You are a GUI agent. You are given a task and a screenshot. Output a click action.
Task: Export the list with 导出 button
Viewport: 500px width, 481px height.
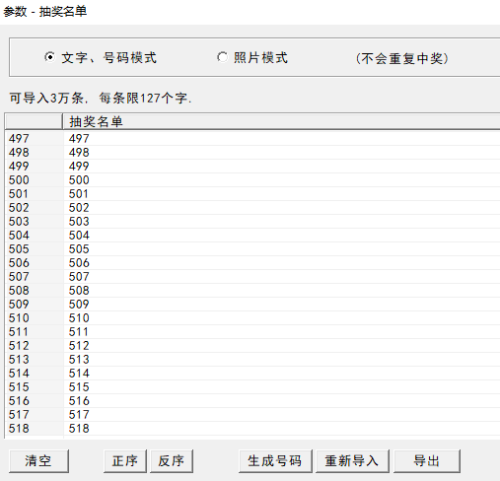[427, 461]
